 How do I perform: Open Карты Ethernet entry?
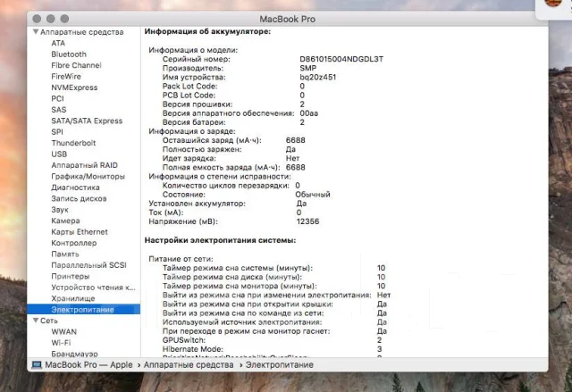pyautogui.click(x=80, y=232)
